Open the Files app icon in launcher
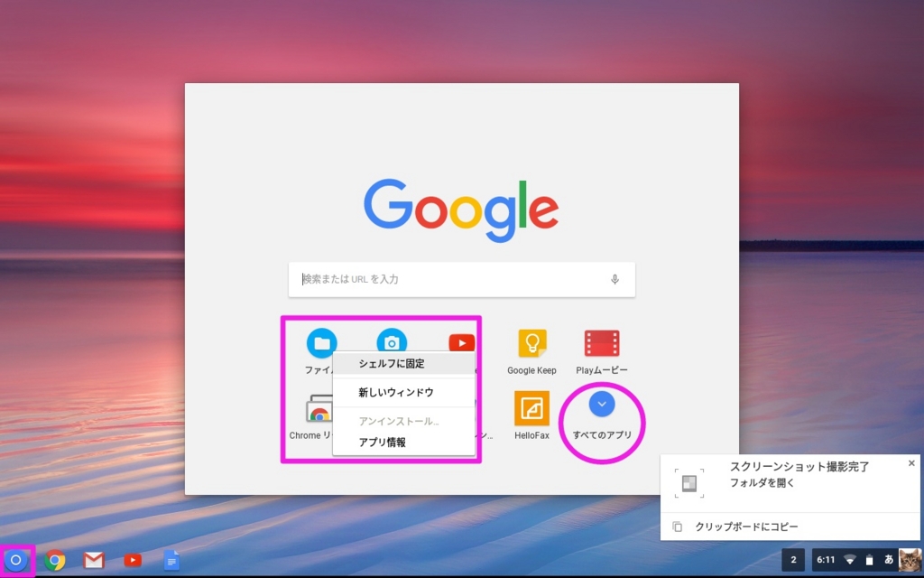924x578 pixels. [322, 343]
